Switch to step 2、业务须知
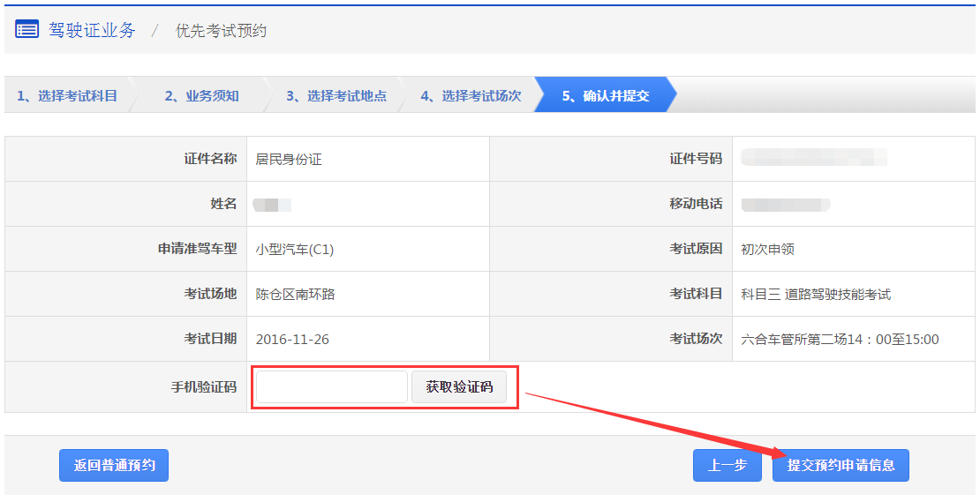Viewport: 980px width, 502px height. [x=201, y=96]
